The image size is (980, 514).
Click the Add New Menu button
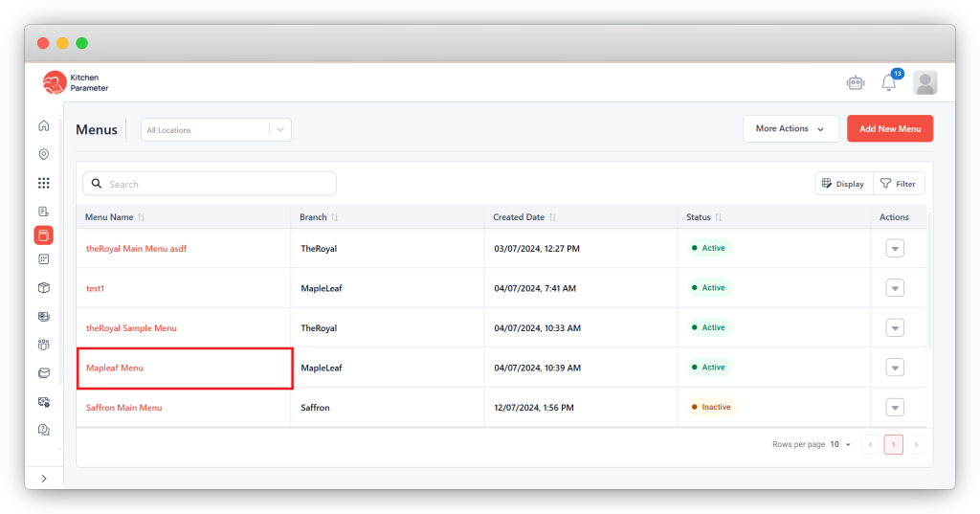click(x=890, y=129)
